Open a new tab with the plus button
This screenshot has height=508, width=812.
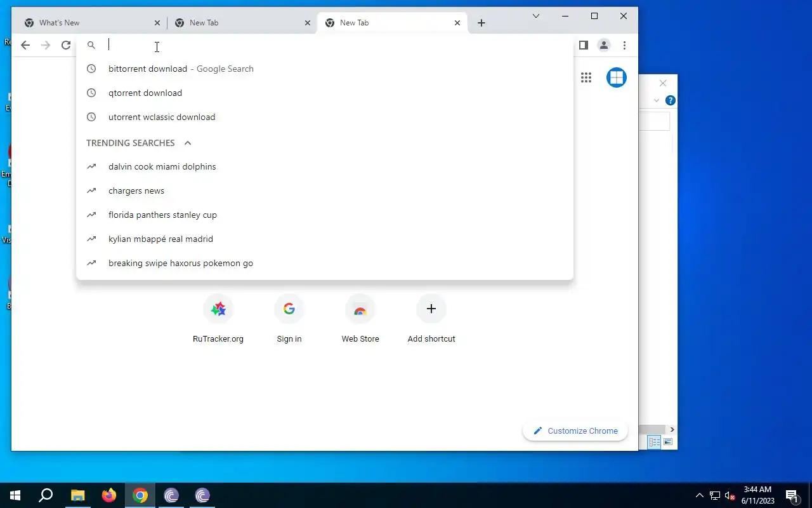481,23
